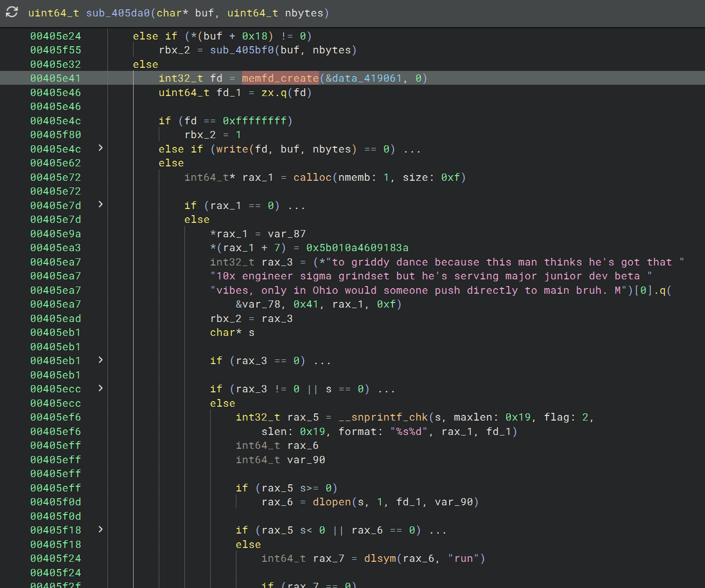This screenshot has width=705, height=588.
Task: Click address 00405e24 in the gutter
Action: (x=55, y=36)
